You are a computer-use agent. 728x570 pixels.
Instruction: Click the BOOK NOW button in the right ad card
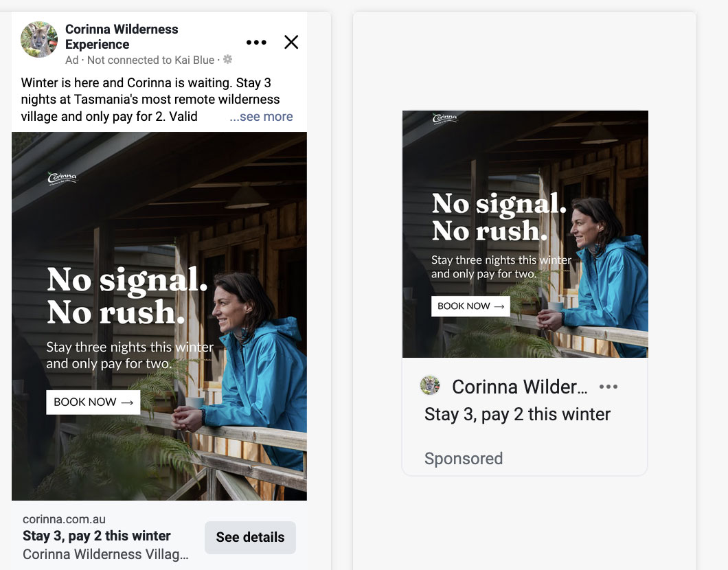[x=470, y=306]
